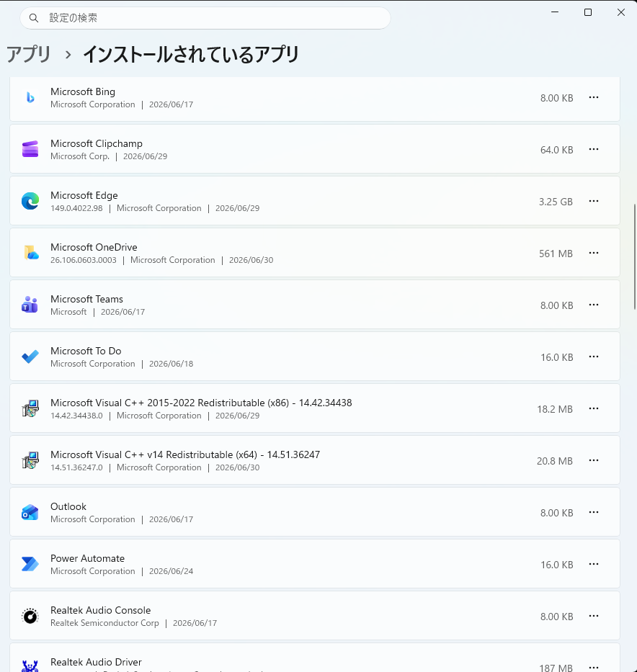
Task: Select the Realtek Audio Driver name text
Action: click(96, 662)
